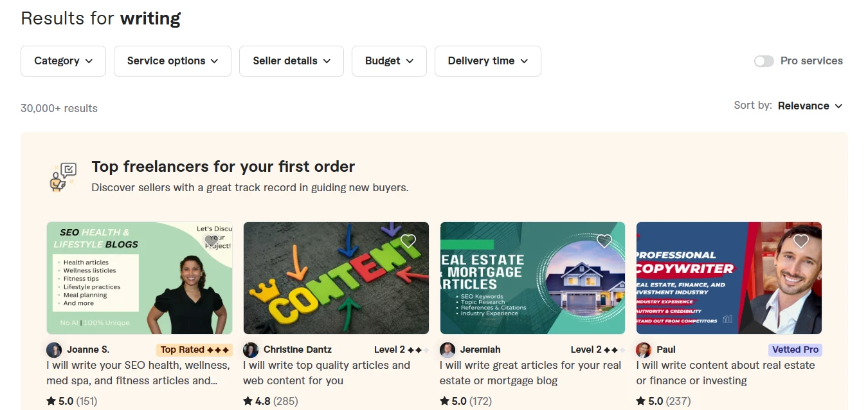The height and width of the screenshot is (410, 868).
Task: Save Christine Dantz's gig using heart icon
Action: (x=408, y=241)
